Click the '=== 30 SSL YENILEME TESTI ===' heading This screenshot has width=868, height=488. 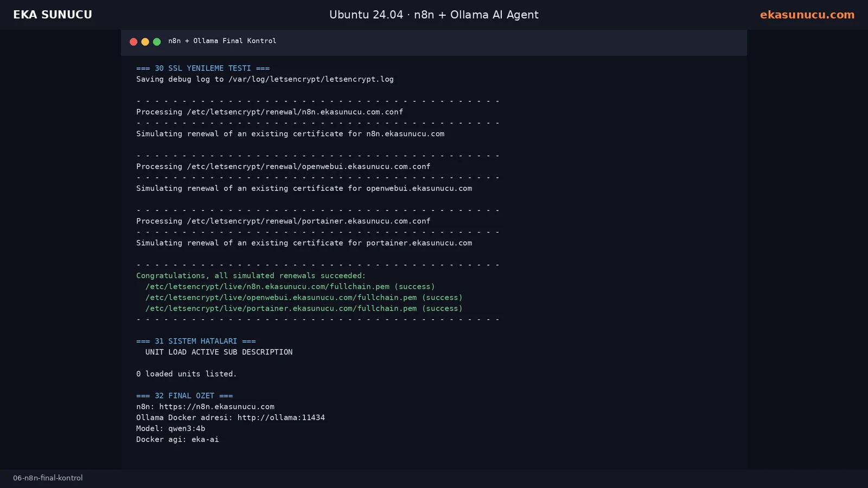point(203,68)
